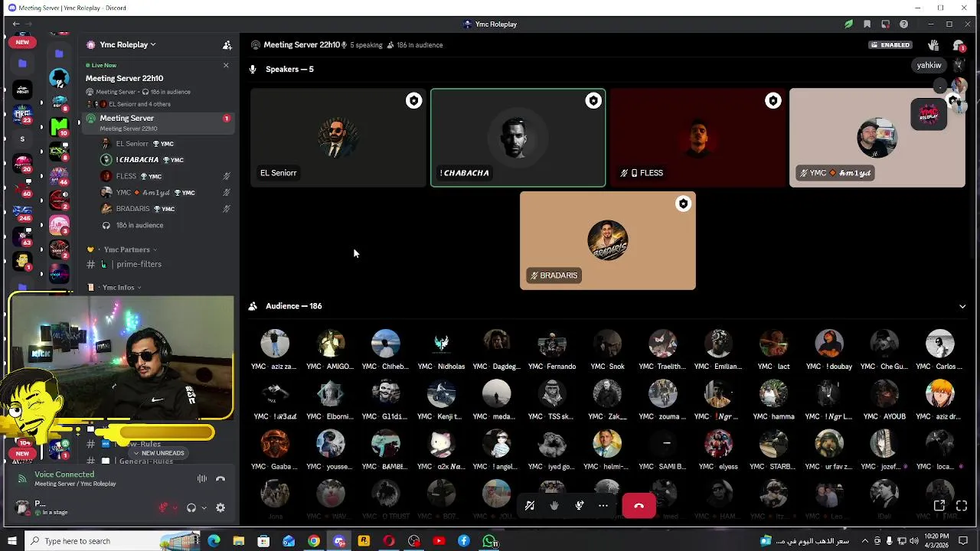Click moderator badge on BRADARIS tile

(683, 204)
